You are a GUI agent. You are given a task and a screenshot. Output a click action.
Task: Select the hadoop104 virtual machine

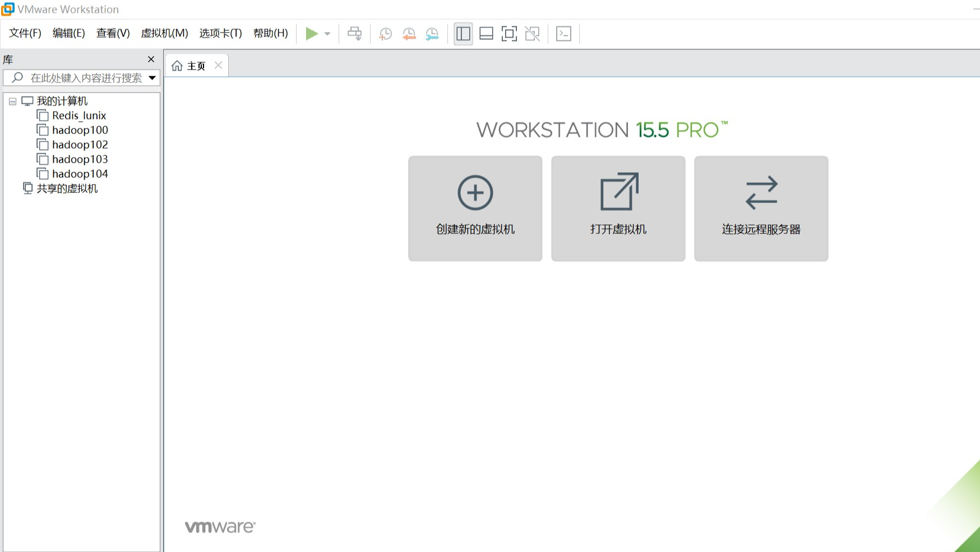[80, 174]
